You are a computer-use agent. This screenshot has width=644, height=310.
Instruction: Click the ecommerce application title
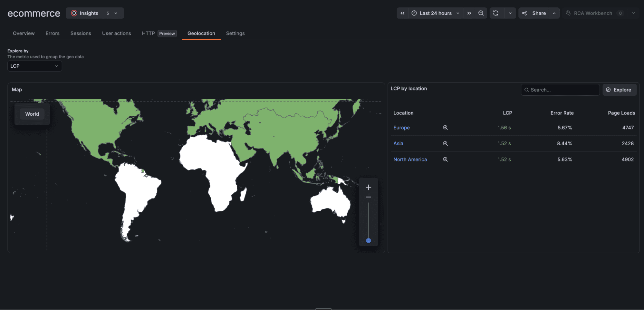(34, 13)
